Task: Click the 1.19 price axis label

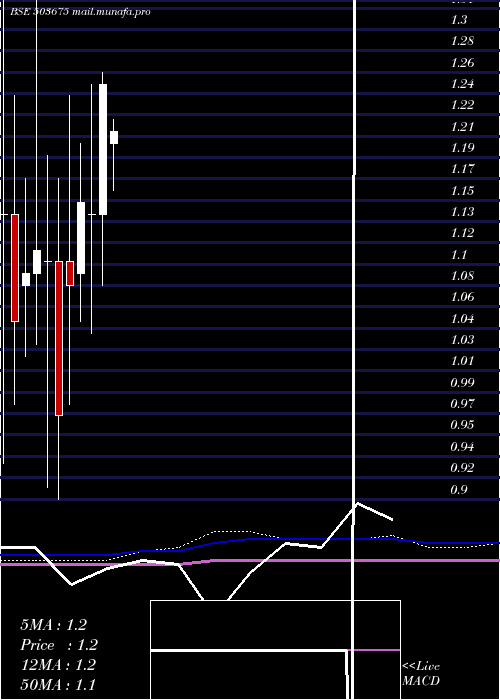Action: click(462, 148)
